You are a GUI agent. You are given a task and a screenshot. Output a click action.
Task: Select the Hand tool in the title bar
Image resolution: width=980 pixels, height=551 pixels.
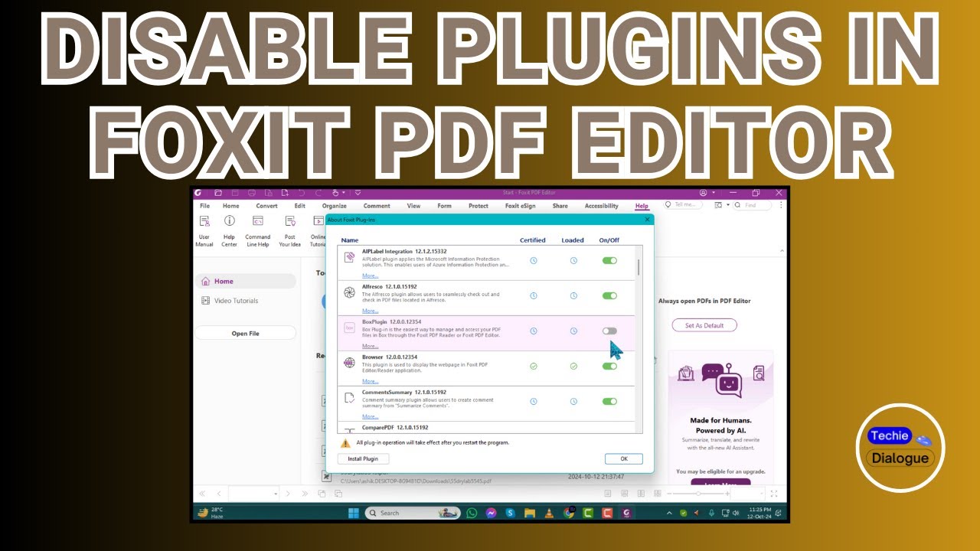335,193
